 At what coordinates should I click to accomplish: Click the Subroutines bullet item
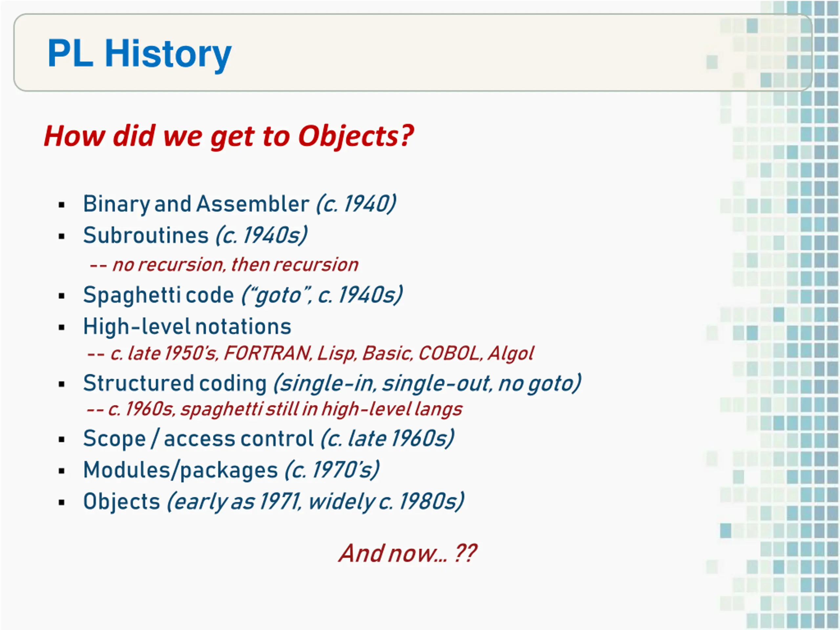click(195, 236)
